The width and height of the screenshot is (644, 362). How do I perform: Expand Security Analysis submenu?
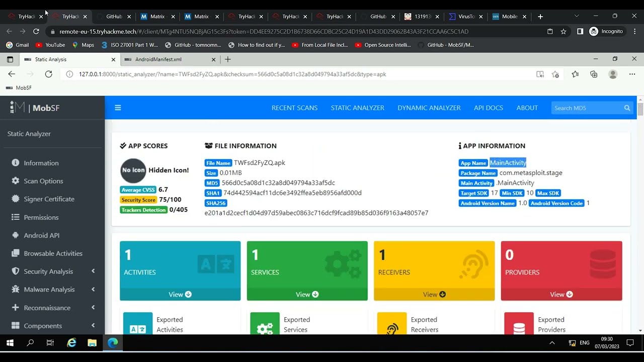(52, 271)
